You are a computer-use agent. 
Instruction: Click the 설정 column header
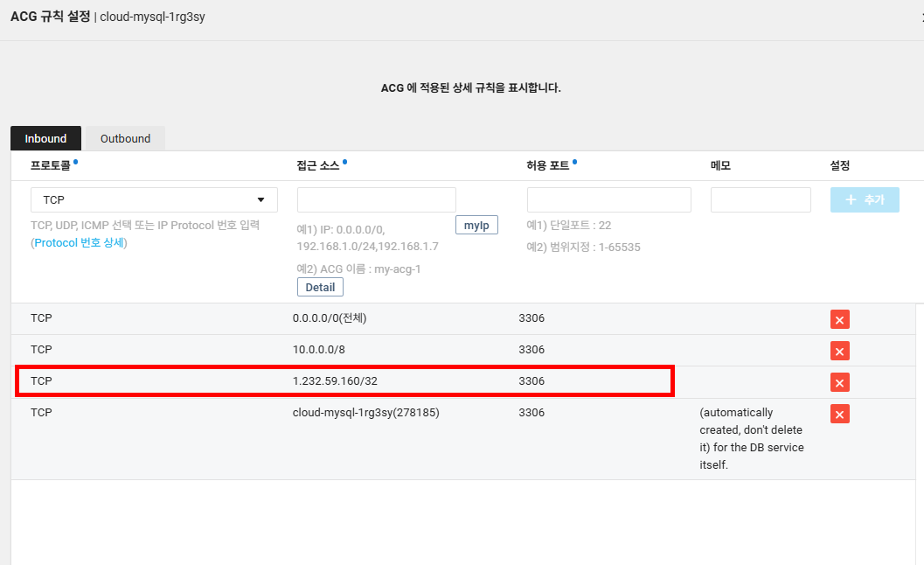click(840, 165)
